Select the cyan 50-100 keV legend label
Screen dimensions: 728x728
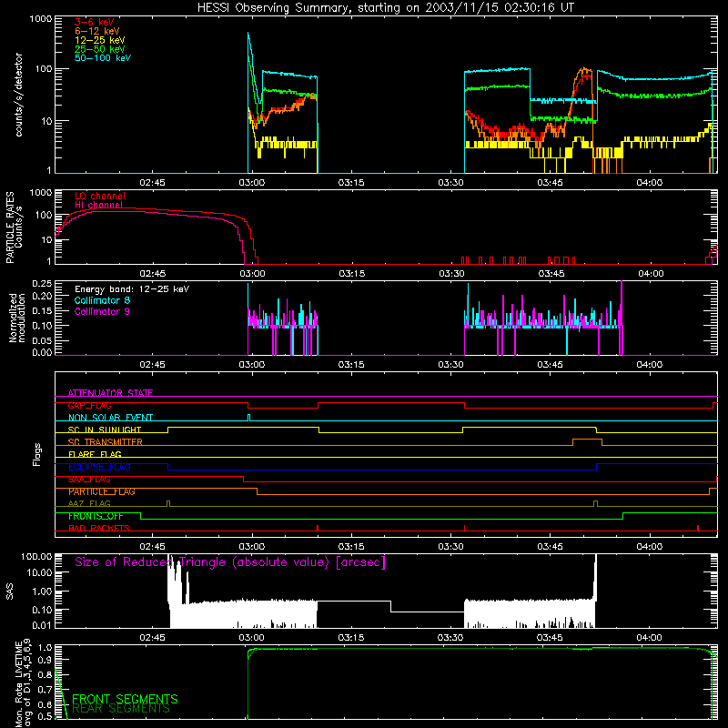pyautogui.click(x=103, y=57)
